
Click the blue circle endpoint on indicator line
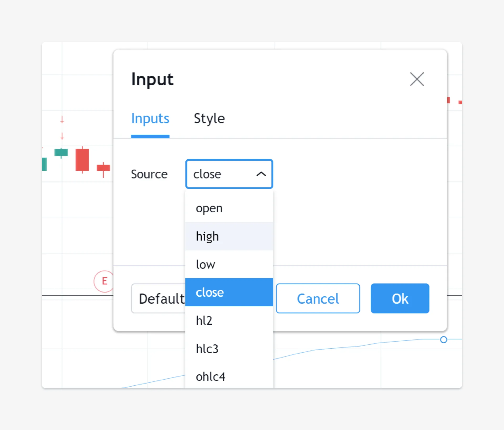tap(444, 340)
